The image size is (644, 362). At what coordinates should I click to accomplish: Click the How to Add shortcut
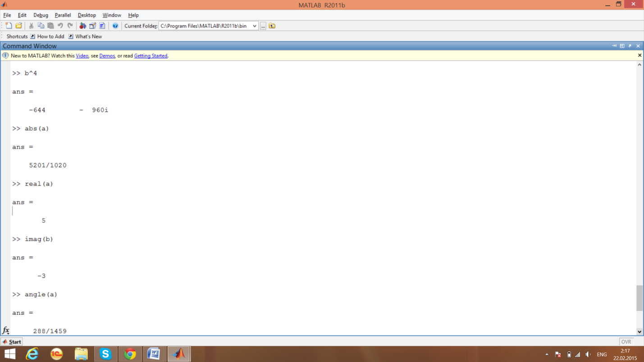point(47,36)
